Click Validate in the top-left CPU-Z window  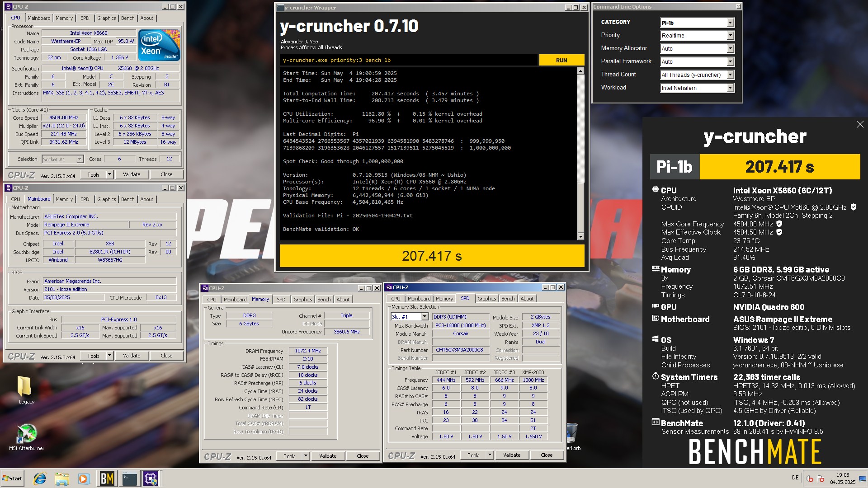point(132,174)
